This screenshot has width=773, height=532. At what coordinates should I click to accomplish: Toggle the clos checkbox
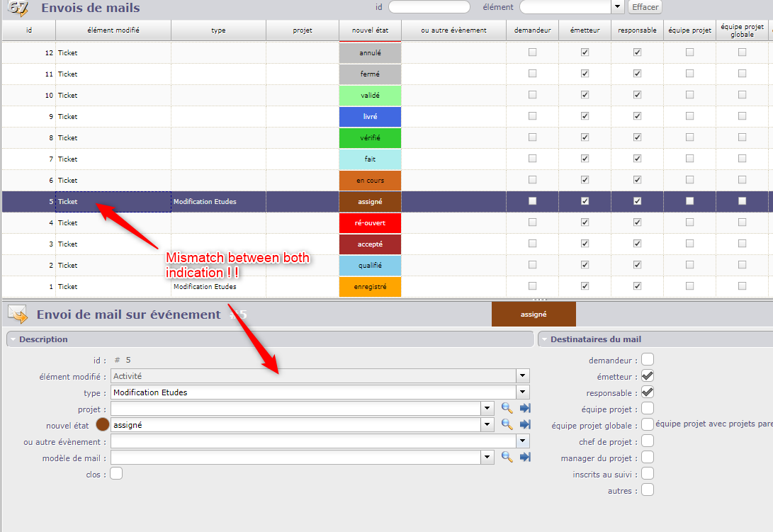(x=116, y=473)
